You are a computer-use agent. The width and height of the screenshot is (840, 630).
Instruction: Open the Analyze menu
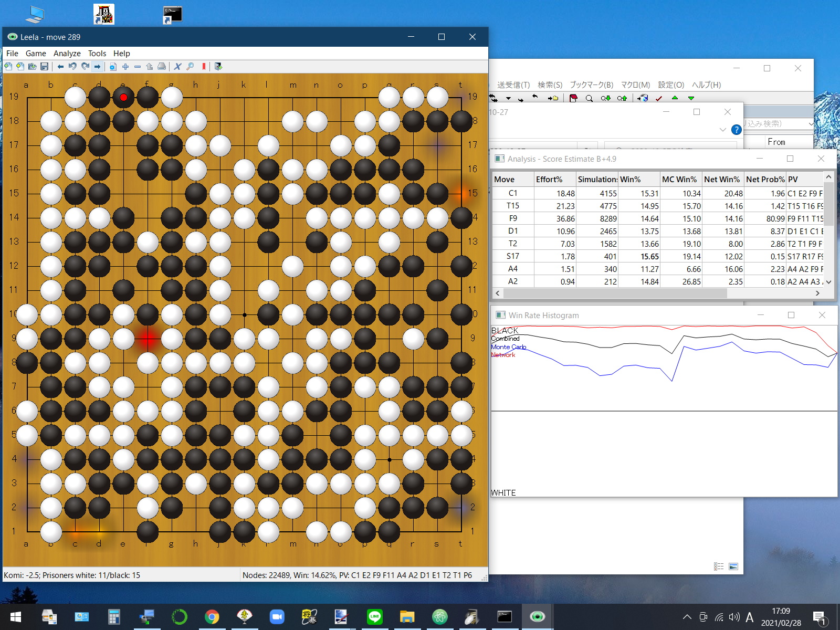pyautogui.click(x=67, y=54)
